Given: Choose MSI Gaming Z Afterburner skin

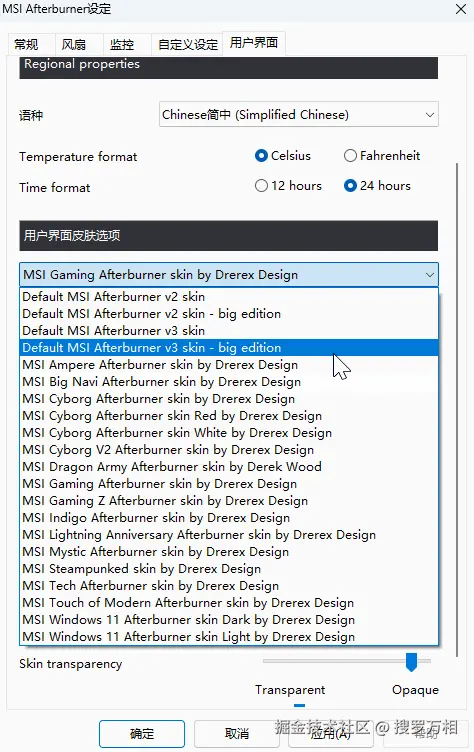Looking at the screenshot, I should pyautogui.click(x=229, y=501).
